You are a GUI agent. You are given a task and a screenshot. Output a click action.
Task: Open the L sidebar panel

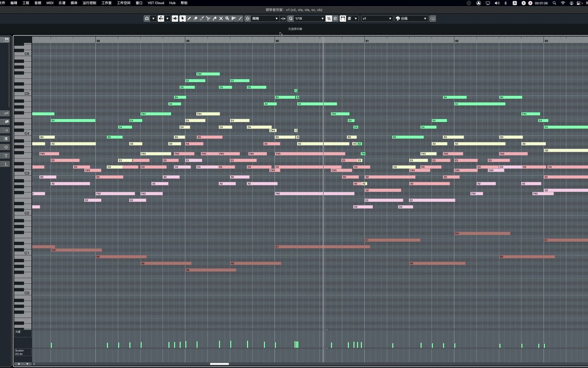(6, 164)
